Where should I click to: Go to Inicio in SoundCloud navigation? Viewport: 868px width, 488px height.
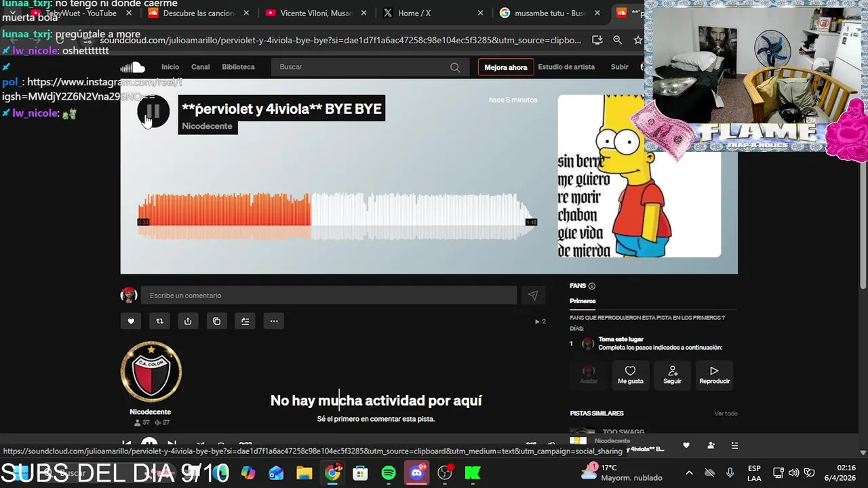170,67
